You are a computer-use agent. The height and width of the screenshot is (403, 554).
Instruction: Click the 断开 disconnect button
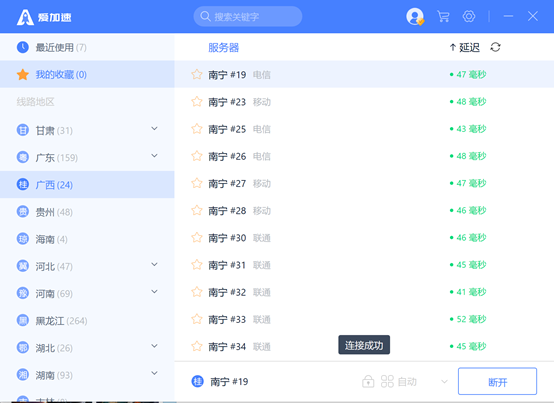point(497,381)
